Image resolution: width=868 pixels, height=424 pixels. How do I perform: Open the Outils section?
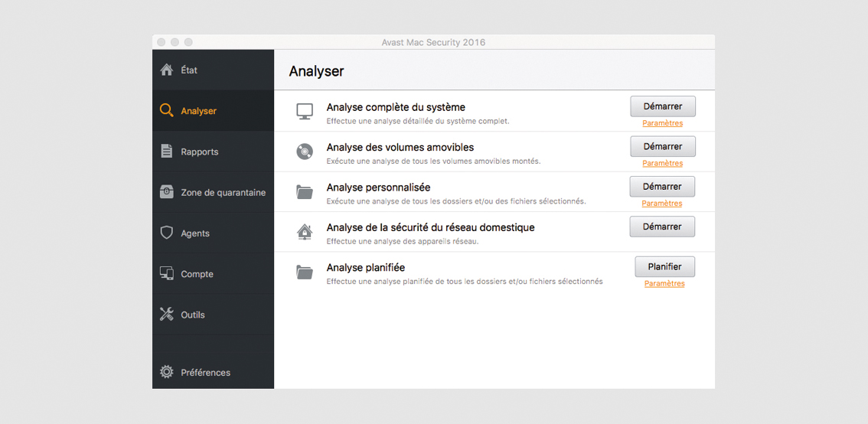[213, 315]
